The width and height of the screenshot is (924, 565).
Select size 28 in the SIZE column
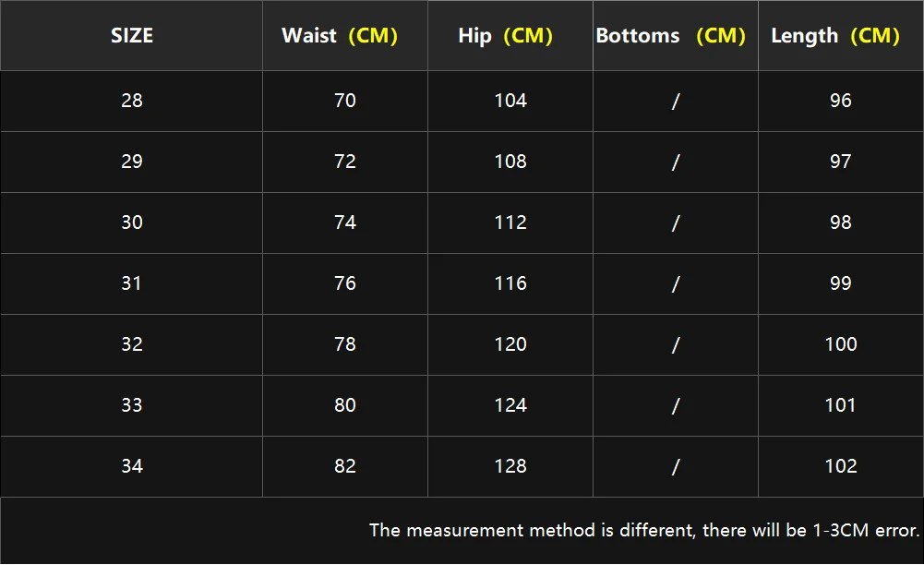tap(132, 101)
